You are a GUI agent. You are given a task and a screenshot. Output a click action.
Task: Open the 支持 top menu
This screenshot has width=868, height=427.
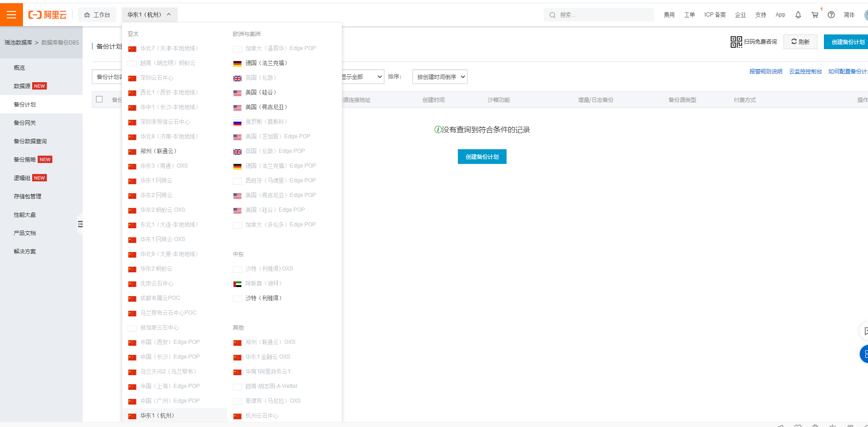[x=761, y=15]
